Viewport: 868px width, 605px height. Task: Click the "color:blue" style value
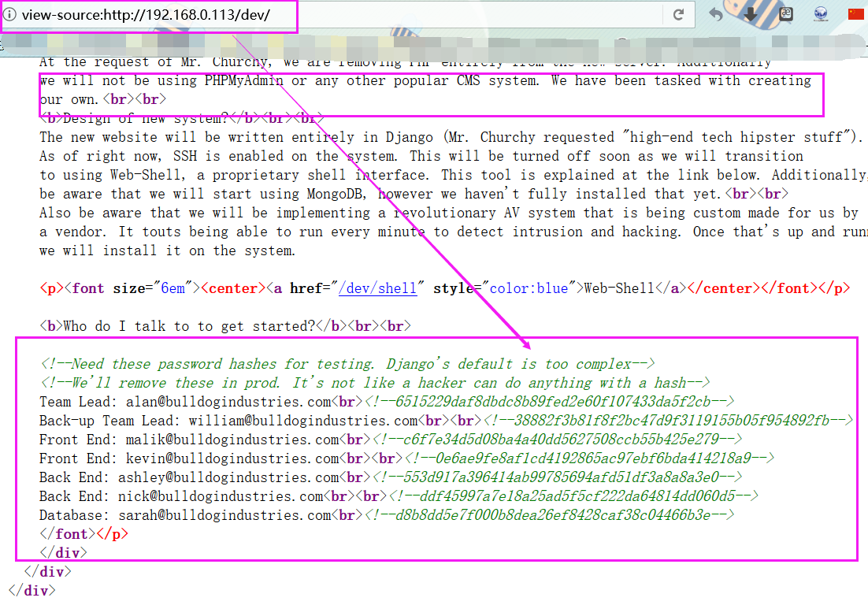click(x=529, y=288)
